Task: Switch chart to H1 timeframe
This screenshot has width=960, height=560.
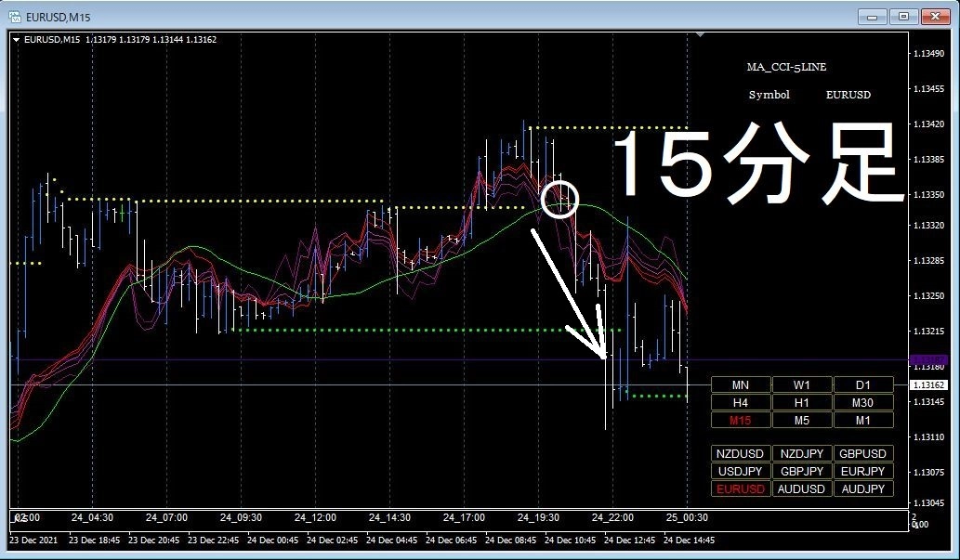Action: click(801, 403)
